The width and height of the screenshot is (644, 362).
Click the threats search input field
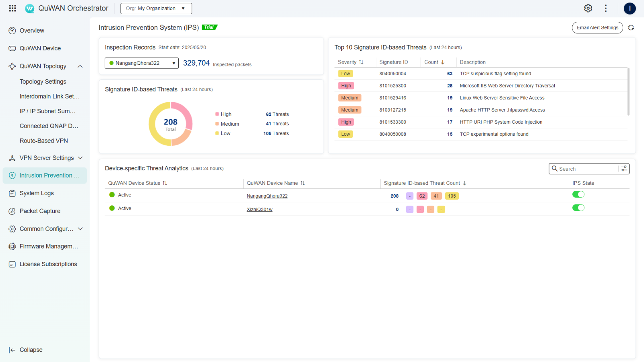pos(588,169)
